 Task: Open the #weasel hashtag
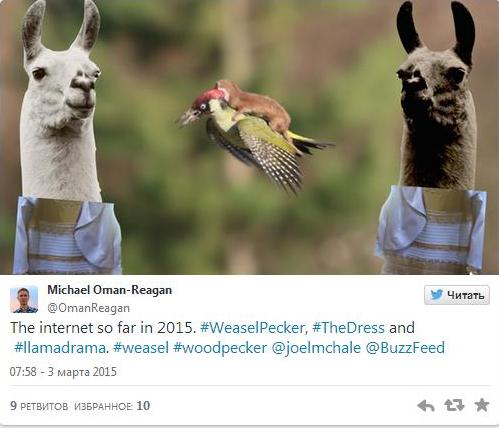(x=141, y=348)
